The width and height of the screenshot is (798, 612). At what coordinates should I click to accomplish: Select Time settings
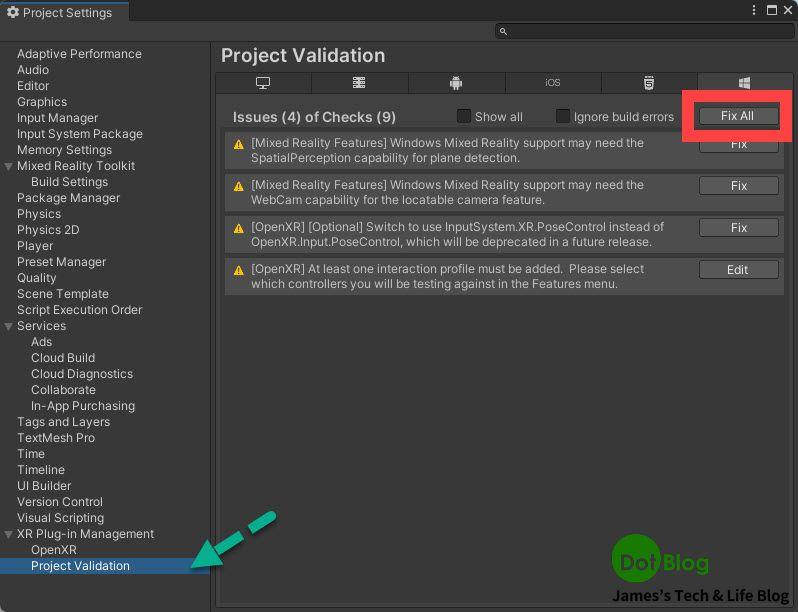coord(31,454)
